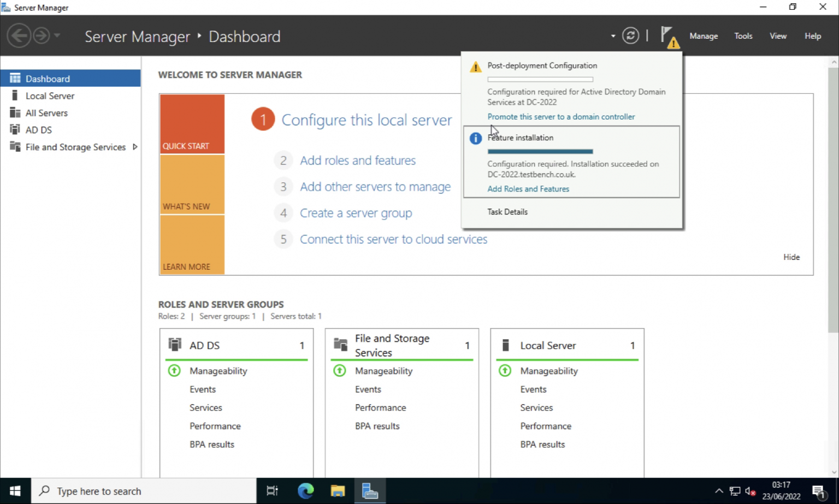Screen dimensions: 839x504
Task: Expand File and Storage Services in the sidebar
Action: [134, 147]
